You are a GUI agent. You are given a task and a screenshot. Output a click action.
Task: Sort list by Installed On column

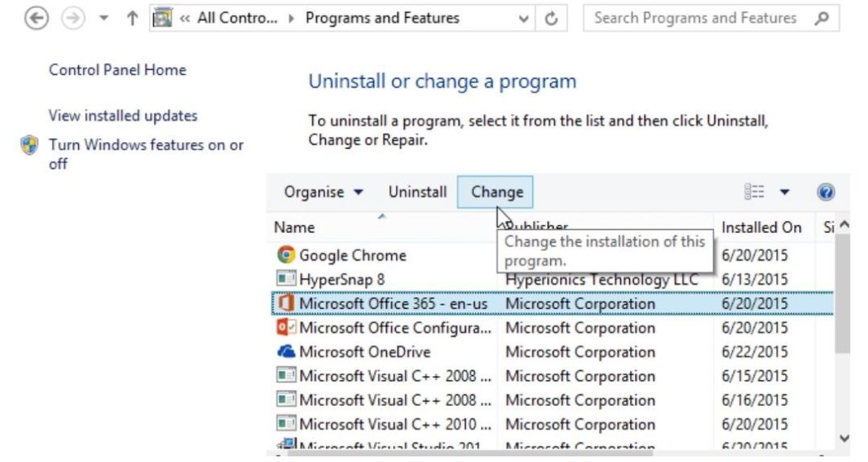tap(761, 227)
